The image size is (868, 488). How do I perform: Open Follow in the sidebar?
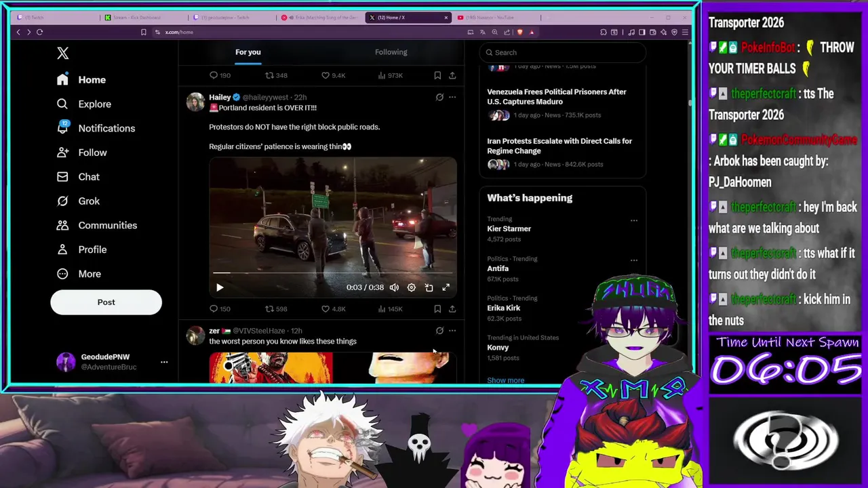[82, 152]
